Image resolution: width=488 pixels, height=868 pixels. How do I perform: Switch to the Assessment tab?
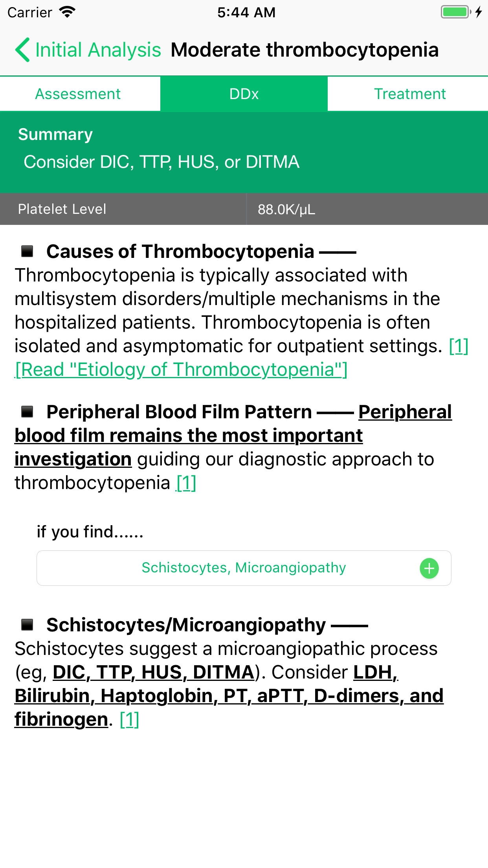coord(78,94)
